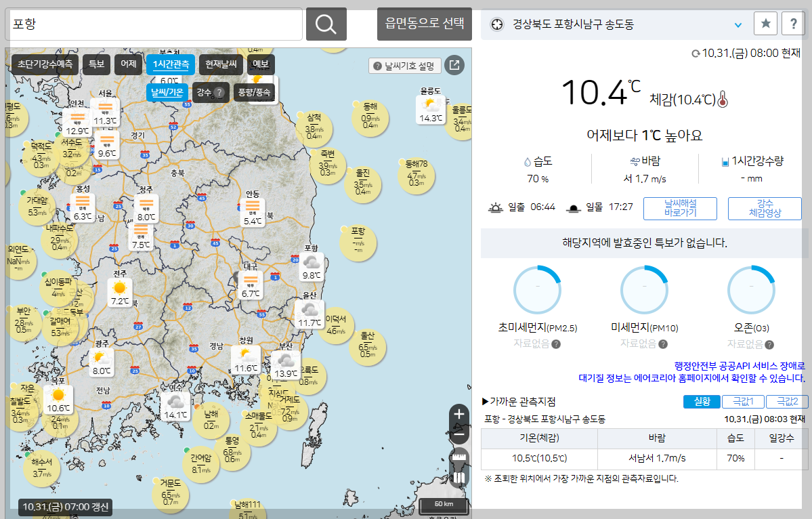
Task: Open the map in a new window icon
Action: point(454,65)
